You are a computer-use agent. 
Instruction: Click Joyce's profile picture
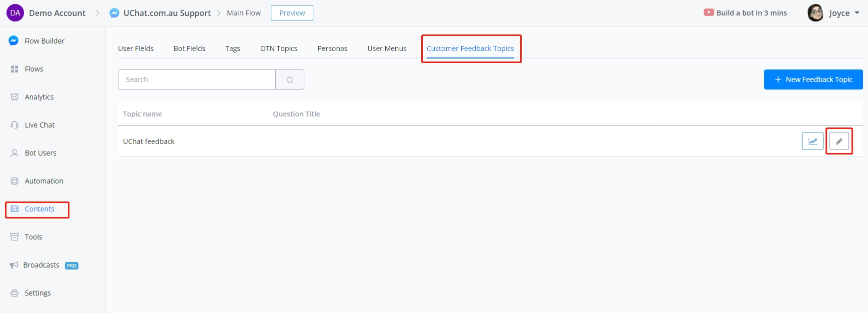[x=815, y=13]
